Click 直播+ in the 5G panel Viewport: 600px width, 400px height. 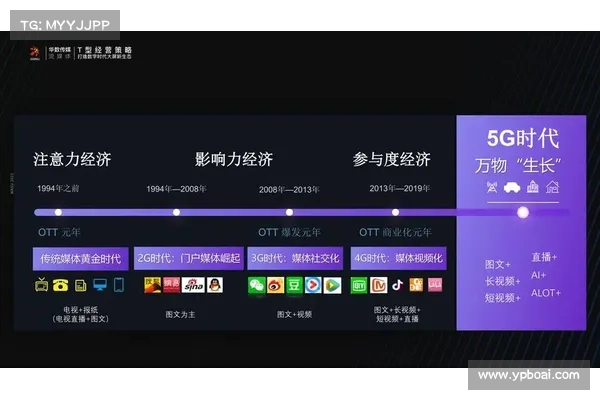[544, 257]
